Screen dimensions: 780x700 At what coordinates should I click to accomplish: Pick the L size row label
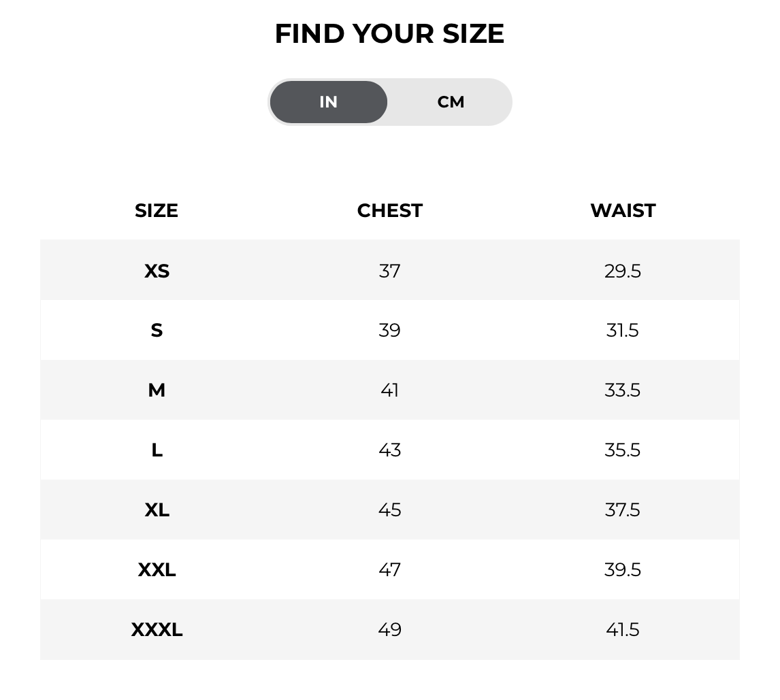[157, 450]
